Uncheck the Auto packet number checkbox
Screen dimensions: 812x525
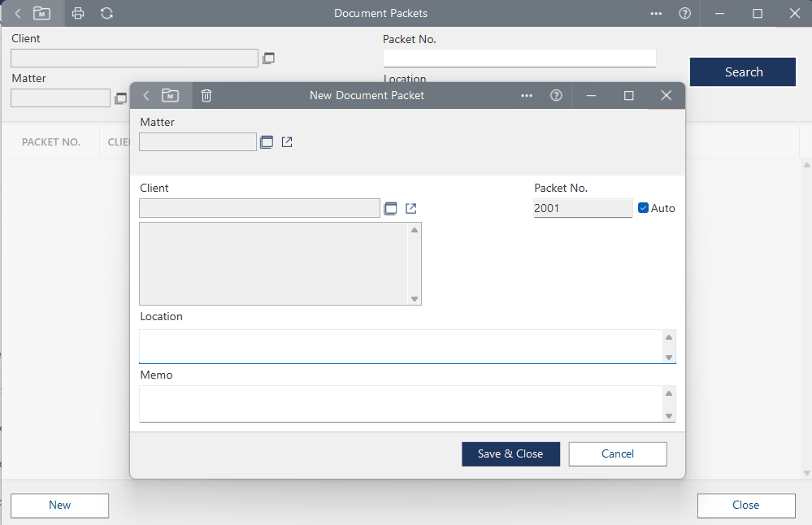pyautogui.click(x=644, y=208)
